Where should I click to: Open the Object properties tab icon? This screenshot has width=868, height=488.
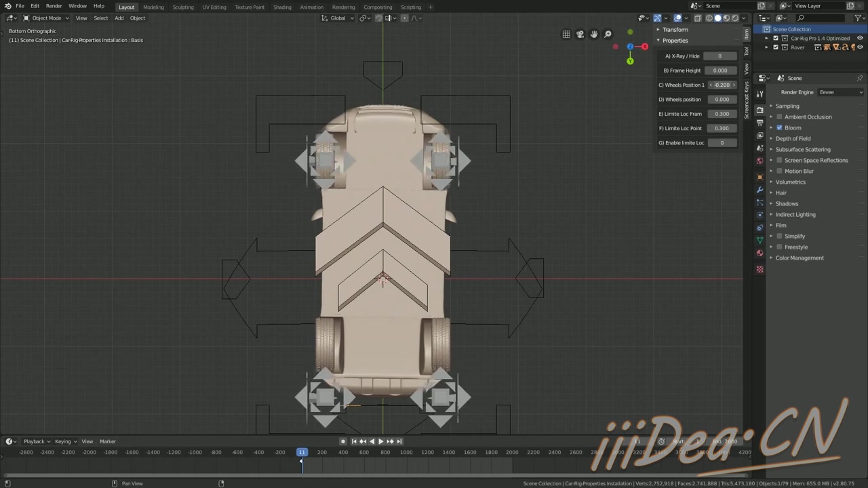tap(759, 177)
